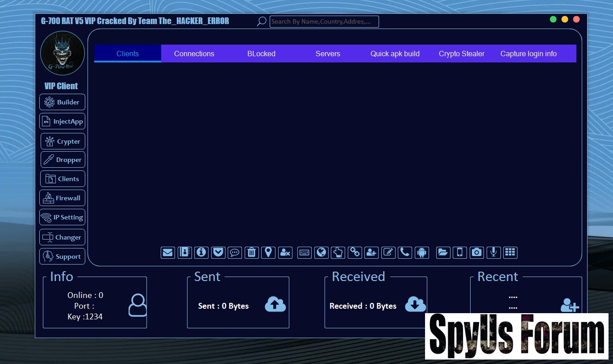
Task: Focus the search by name input field
Action: tap(324, 21)
